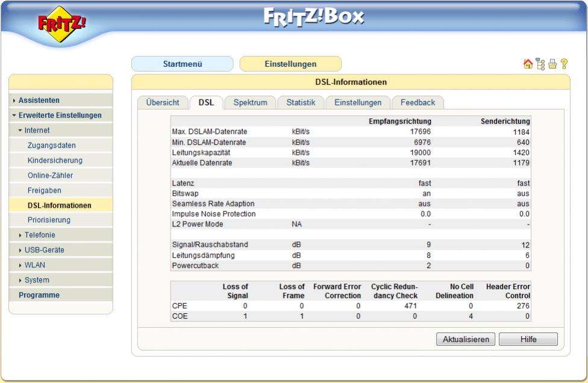Click the Seamless Rate Adaption label
588x383 pixels.
click(213, 204)
